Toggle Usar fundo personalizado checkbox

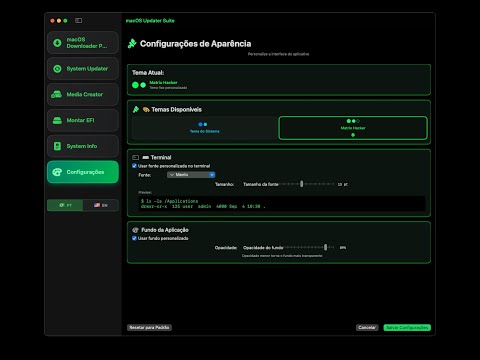pos(134,238)
